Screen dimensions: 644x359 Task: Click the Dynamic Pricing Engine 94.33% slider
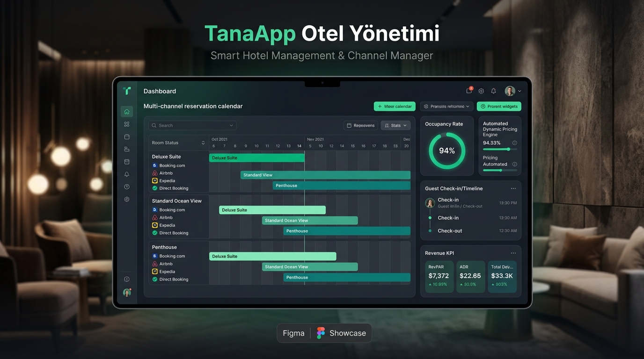[500, 149]
